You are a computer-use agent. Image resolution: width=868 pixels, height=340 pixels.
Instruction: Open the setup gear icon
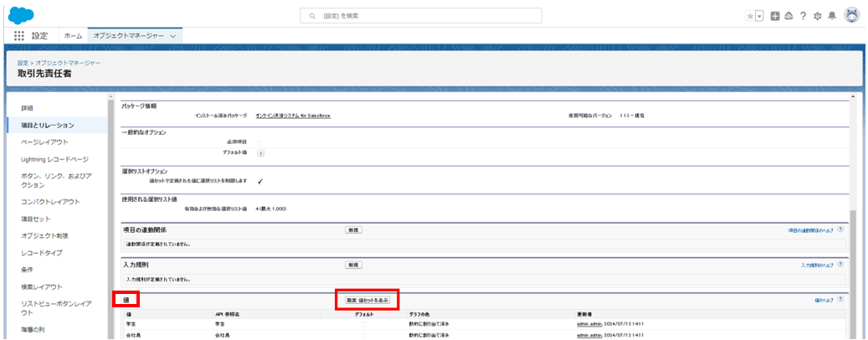pyautogui.click(x=817, y=16)
